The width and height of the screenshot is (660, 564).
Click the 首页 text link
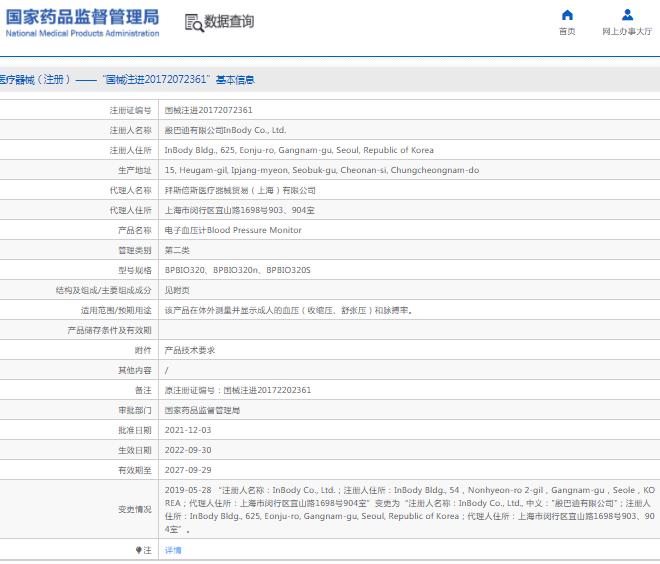tap(567, 32)
